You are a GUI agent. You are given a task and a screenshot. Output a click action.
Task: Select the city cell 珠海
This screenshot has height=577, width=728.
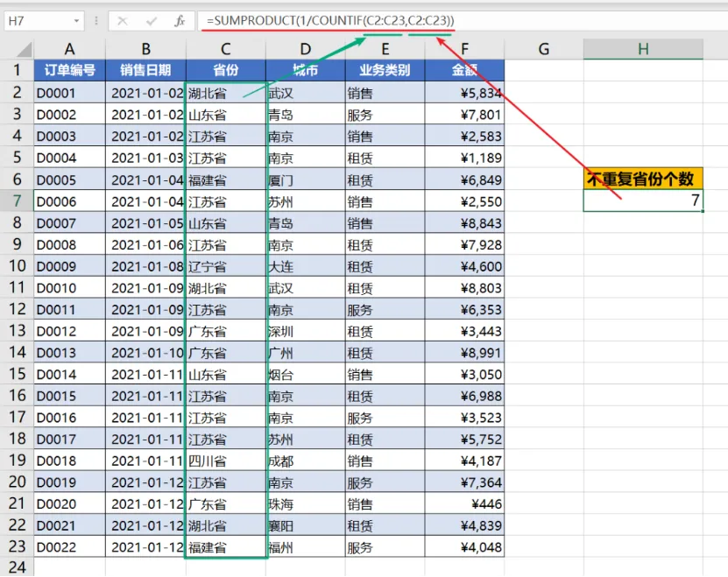(306, 503)
